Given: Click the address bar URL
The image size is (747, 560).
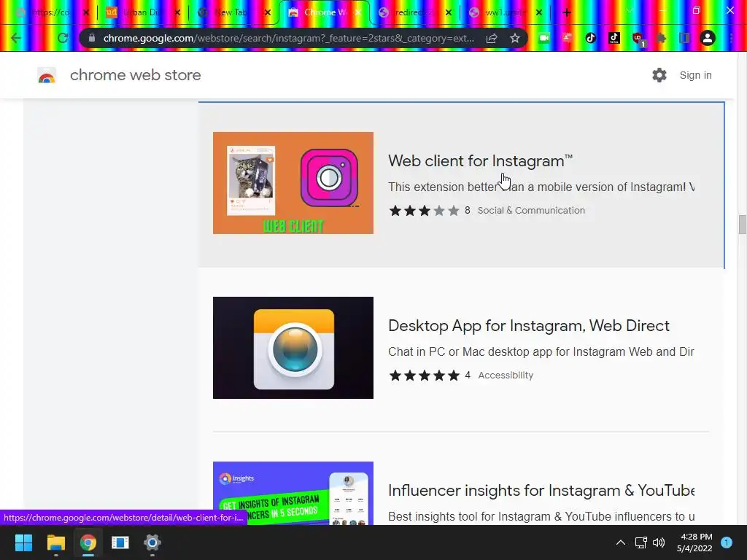Looking at the screenshot, I should [289, 38].
